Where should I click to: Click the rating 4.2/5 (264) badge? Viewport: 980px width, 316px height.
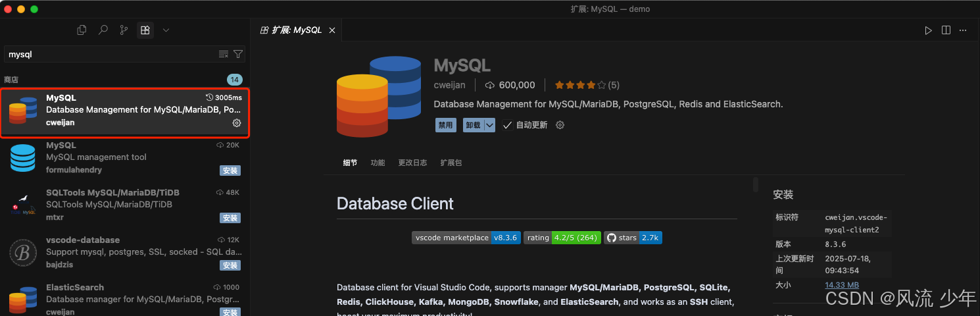562,238
